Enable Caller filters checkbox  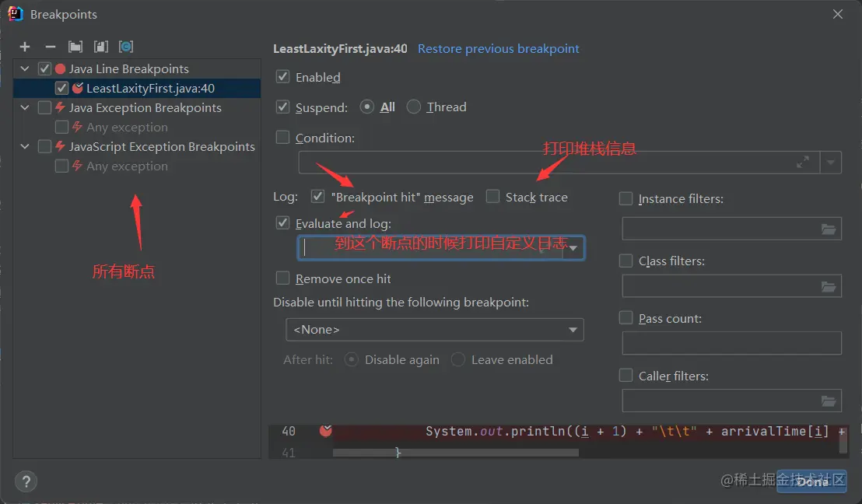(x=625, y=376)
